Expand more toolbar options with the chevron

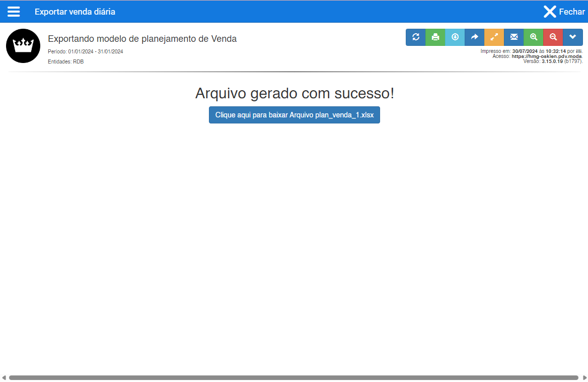[572, 37]
